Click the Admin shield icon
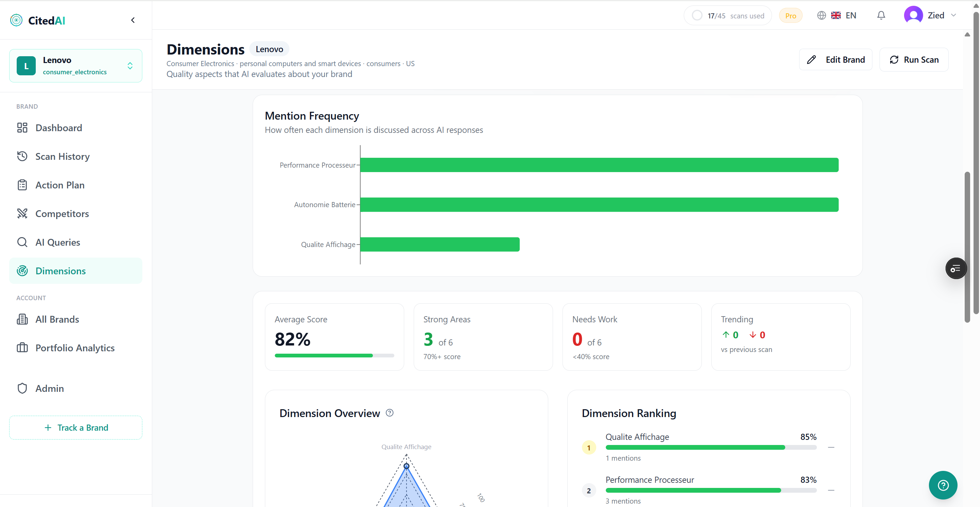The width and height of the screenshot is (980, 507). pyautogui.click(x=22, y=388)
